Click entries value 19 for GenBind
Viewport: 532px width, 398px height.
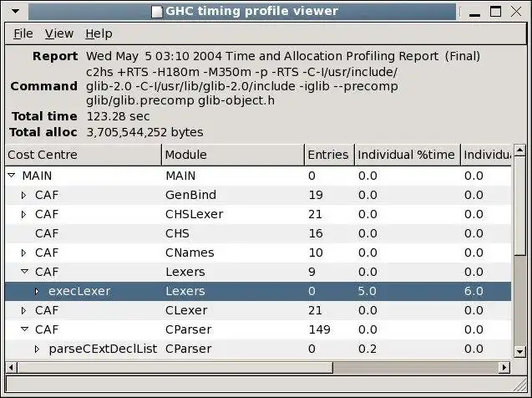tap(316, 195)
